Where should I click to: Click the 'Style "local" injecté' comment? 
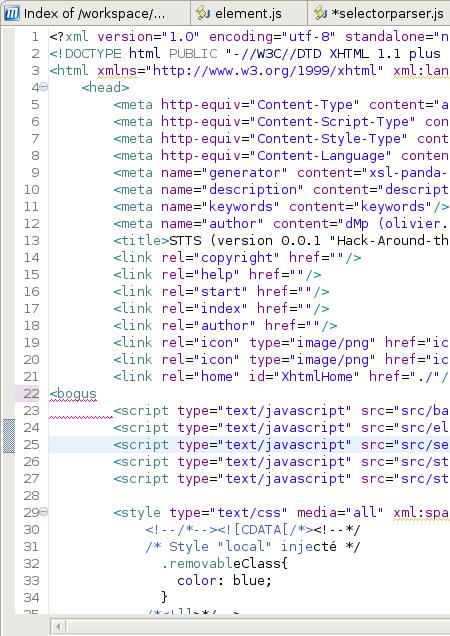click(x=252, y=548)
